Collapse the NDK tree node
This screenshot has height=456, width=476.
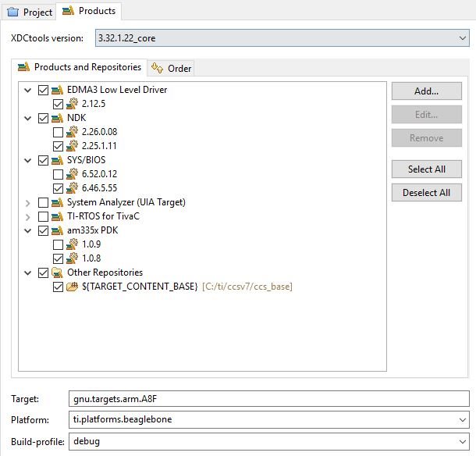point(27,118)
